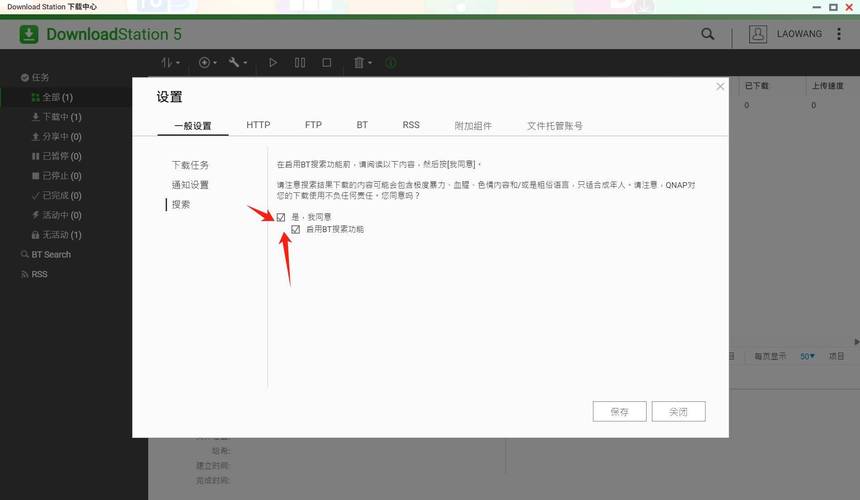Open the wrench settings dropdown
860x500 pixels.
pos(238,62)
